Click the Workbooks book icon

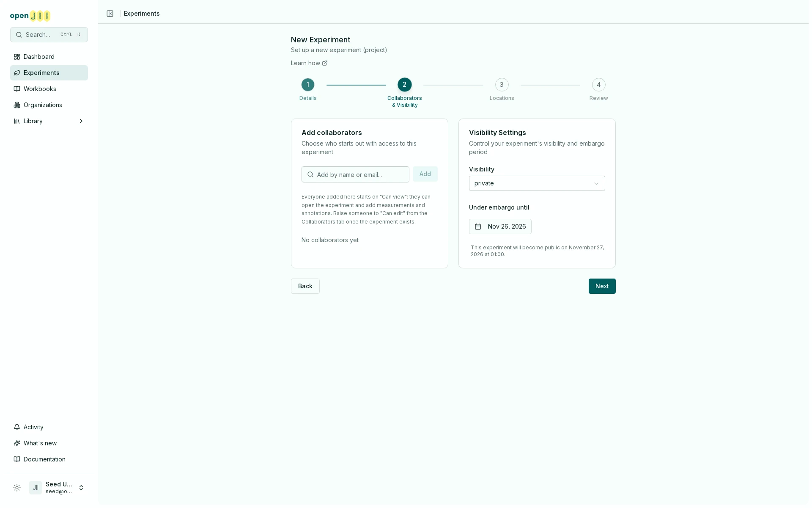(x=17, y=89)
